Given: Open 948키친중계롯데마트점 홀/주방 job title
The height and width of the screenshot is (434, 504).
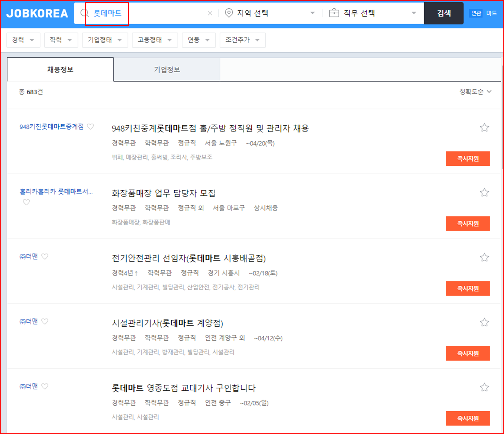Looking at the screenshot, I should 210,128.
